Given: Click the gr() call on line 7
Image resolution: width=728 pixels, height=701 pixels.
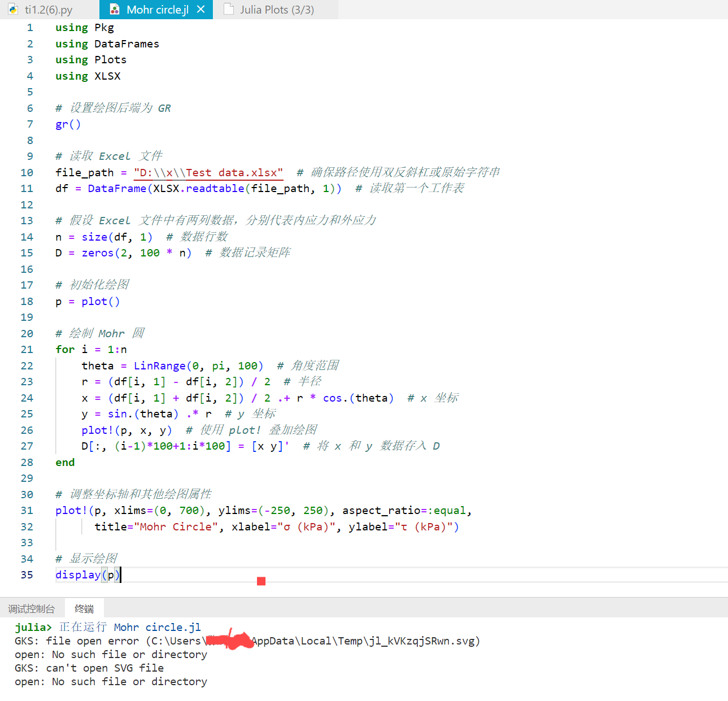Looking at the screenshot, I should point(68,124).
